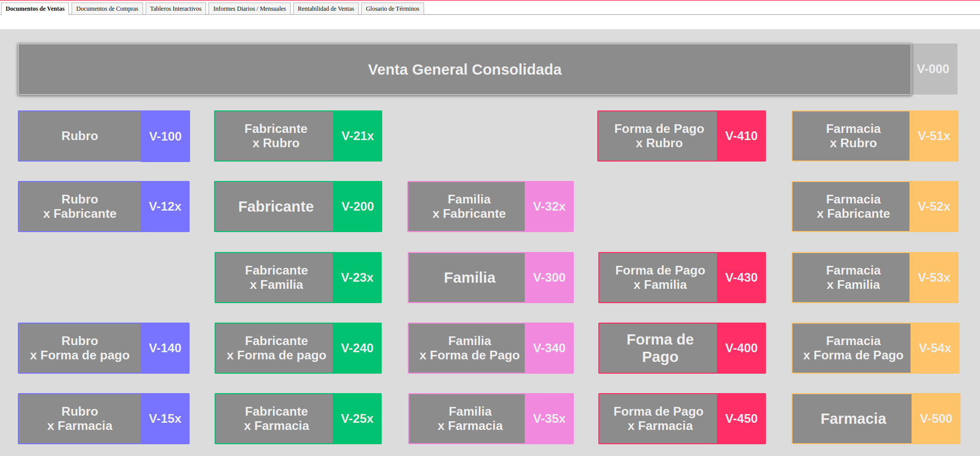Screen dimensions: 980x456
Task: Open Forma de Pago x Farmacia report
Action: click(659, 419)
